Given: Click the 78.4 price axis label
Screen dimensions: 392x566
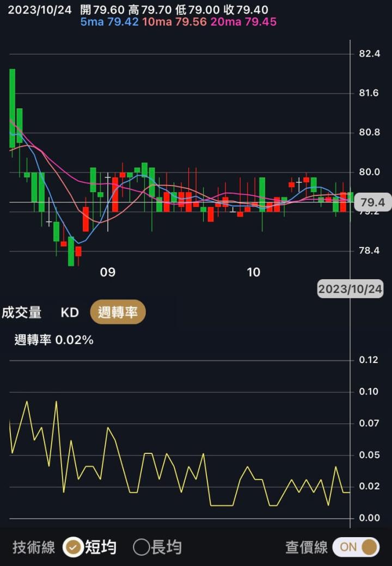Looking at the screenshot, I should (x=369, y=250).
